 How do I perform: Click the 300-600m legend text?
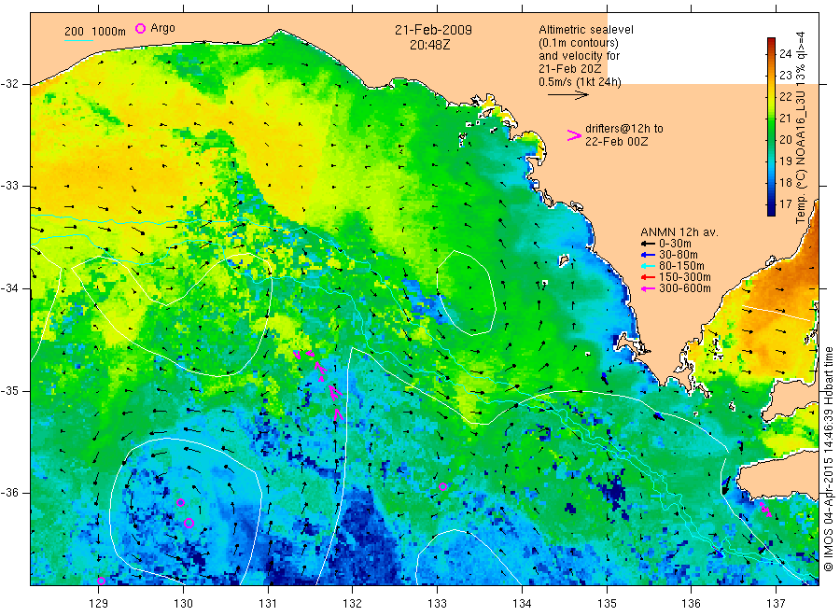tap(685, 288)
